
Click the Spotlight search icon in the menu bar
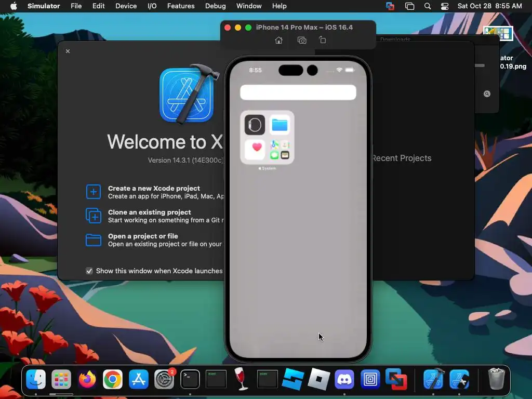(x=428, y=6)
